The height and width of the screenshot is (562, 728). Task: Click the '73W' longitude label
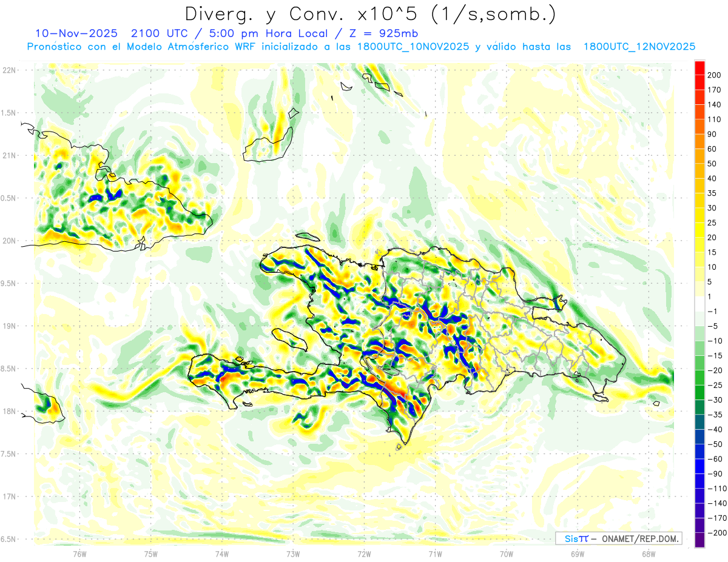pos(293,554)
